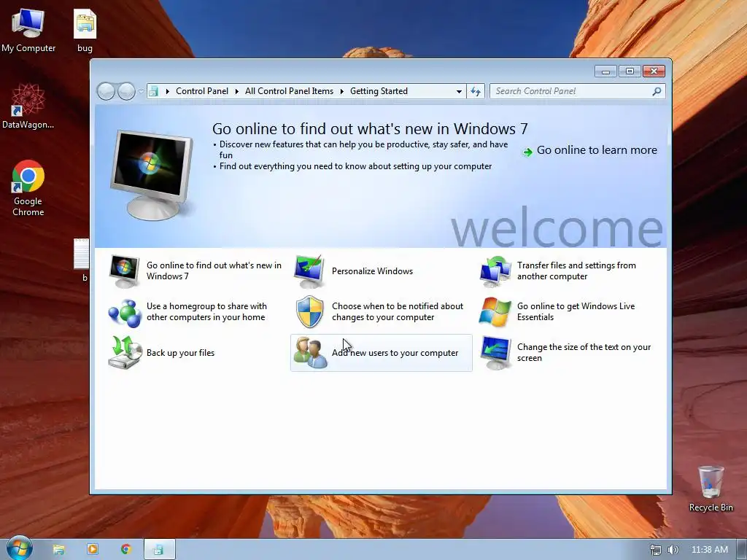Click the Windows 7 monitor icon in list
This screenshot has width=747, height=560.
[124, 271]
